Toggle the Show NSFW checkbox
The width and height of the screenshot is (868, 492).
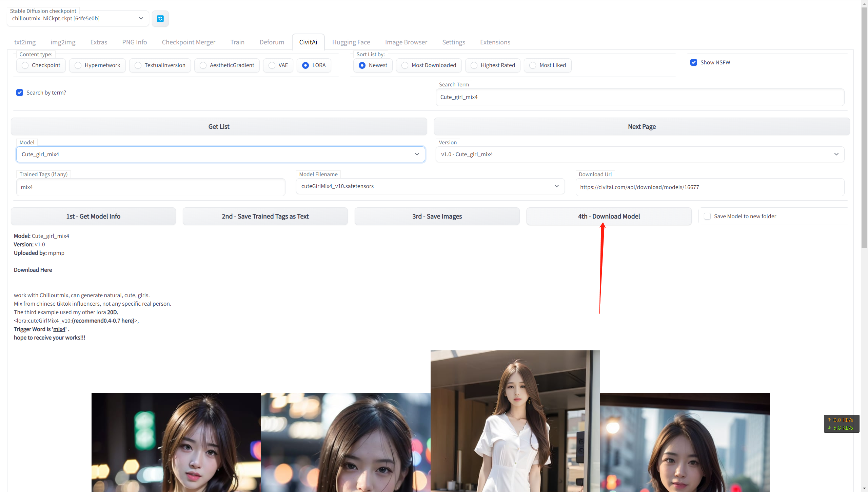point(694,62)
